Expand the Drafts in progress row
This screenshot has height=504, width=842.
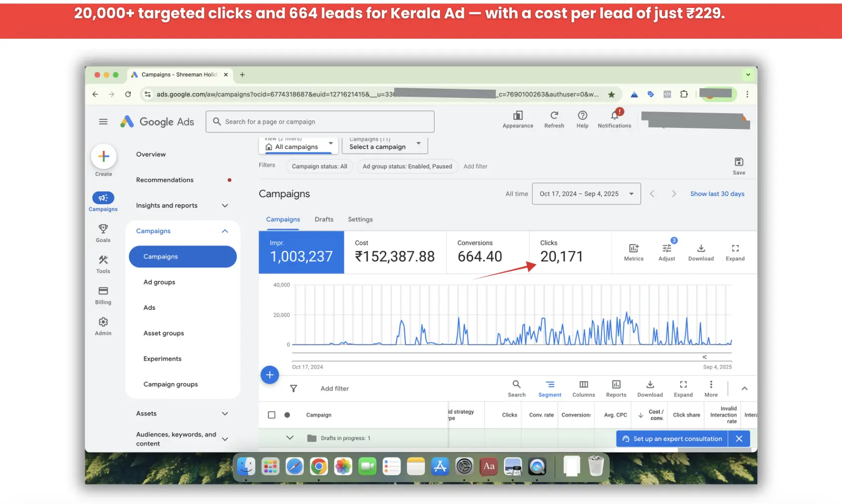[x=290, y=438]
